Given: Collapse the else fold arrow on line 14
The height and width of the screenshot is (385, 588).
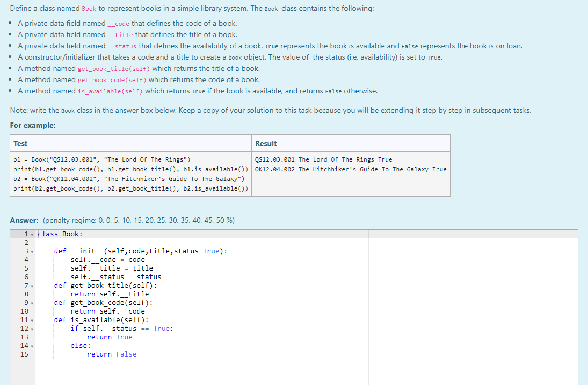Looking at the screenshot, I should [x=32, y=347].
